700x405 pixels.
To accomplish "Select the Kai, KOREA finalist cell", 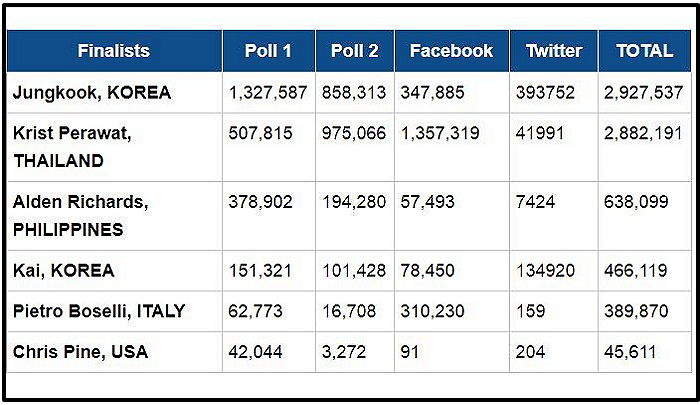I will coord(64,270).
